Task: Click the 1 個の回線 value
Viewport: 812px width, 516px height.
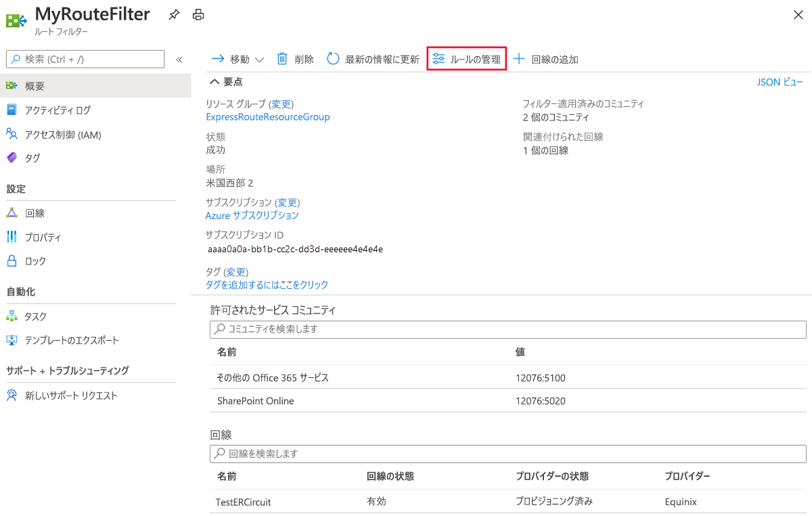Action: tap(545, 150)
